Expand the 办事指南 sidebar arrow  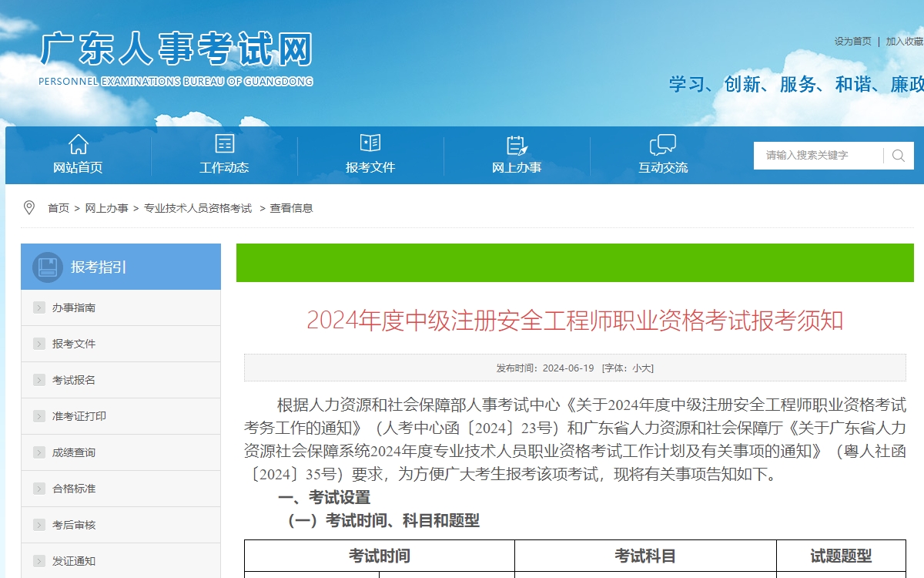pos(39,308)
